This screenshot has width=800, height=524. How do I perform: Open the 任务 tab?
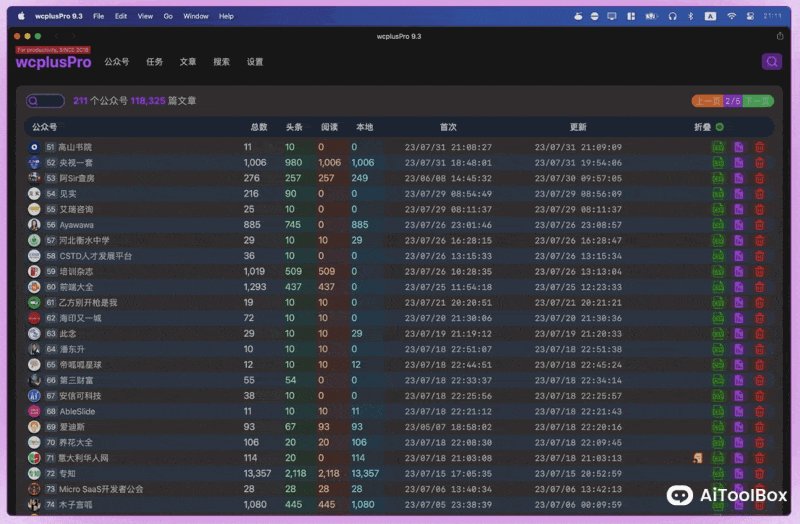click(155, 62)
